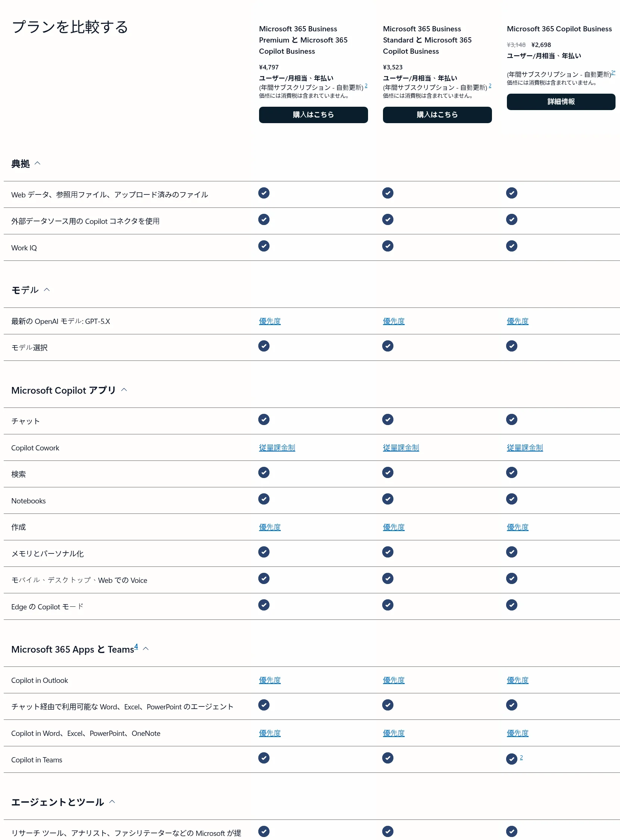Click 検索 row checkmark in Copilot Business column
The height and width of the screenshot is (840, 620).
pyautogui.click(x=511, y=472)
